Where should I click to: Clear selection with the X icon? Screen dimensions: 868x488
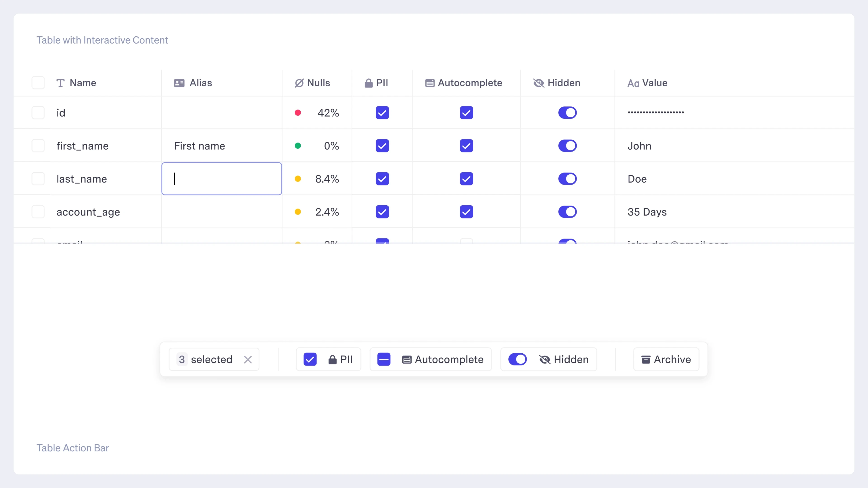248,359
